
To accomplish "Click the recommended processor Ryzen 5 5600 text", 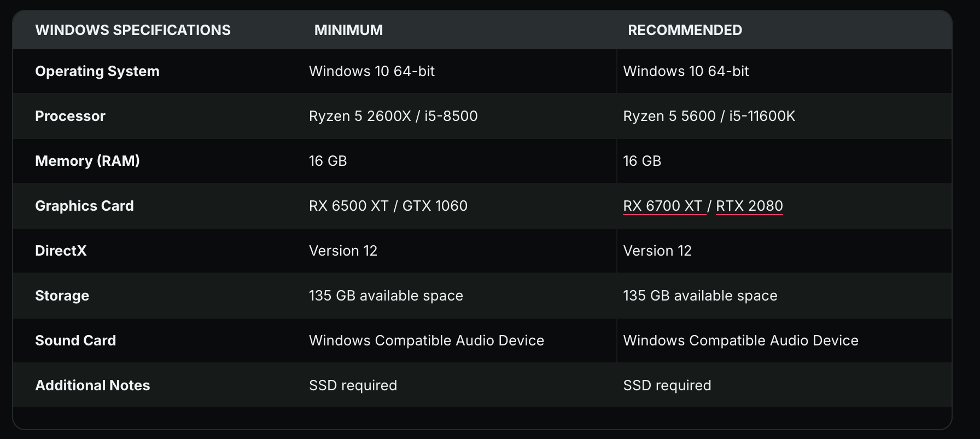I will click(x=669, y=116).
